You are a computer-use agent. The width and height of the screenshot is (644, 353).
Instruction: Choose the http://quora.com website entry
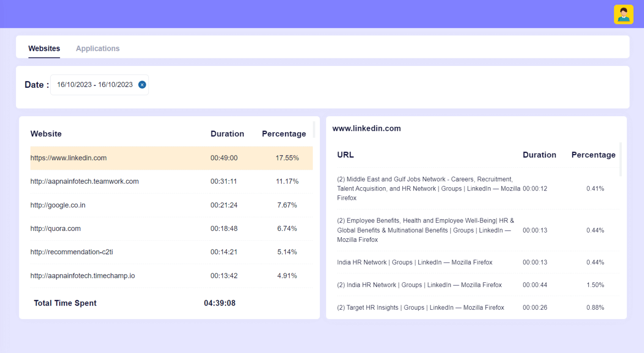[55, 229]
